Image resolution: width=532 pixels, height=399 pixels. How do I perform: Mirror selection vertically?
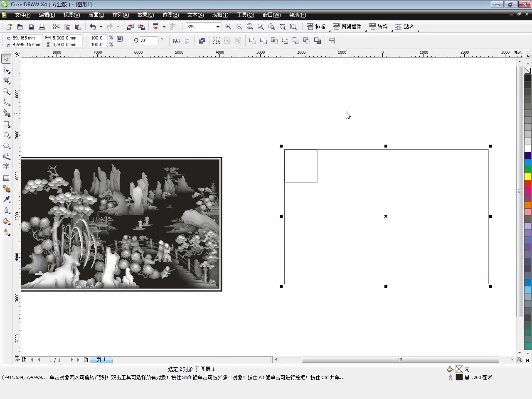pyautogui.click(x=187, y=41)
